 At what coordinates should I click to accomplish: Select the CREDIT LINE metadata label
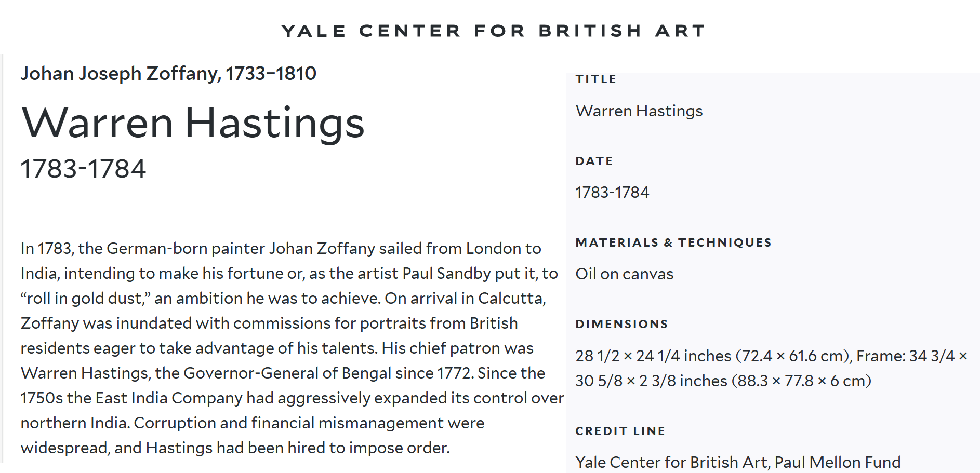click(620, 431)
